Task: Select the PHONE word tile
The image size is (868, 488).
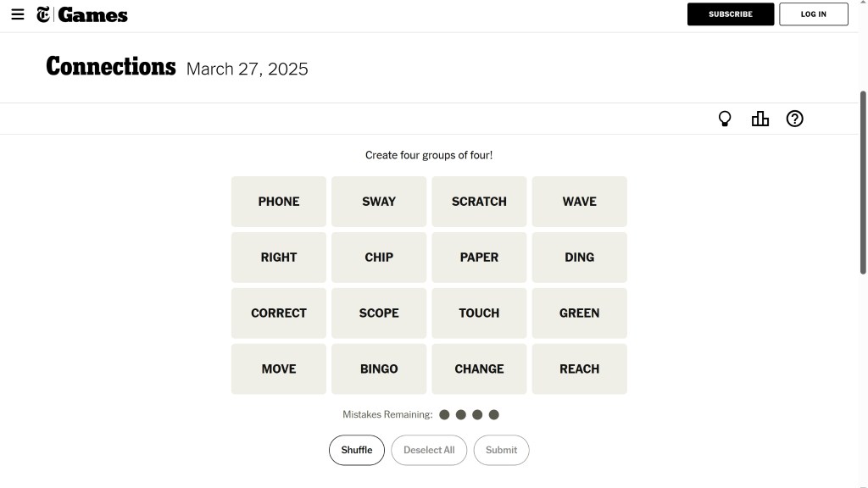Action: 279,202
